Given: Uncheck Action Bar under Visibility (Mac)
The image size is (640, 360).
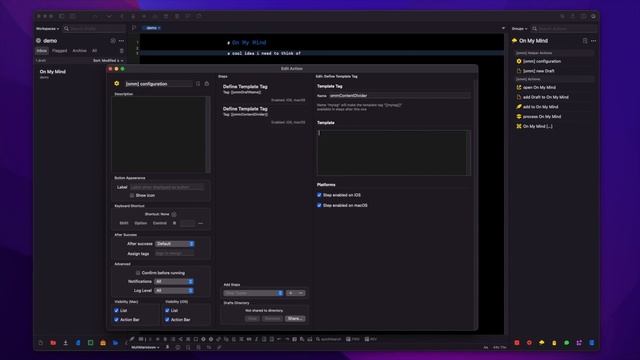Looking at the screenshot, I should click(x=116, y=320).
